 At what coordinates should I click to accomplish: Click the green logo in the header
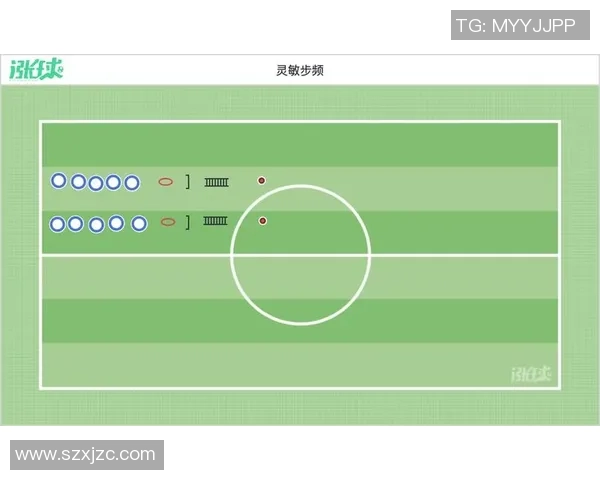tap(36, 70)
